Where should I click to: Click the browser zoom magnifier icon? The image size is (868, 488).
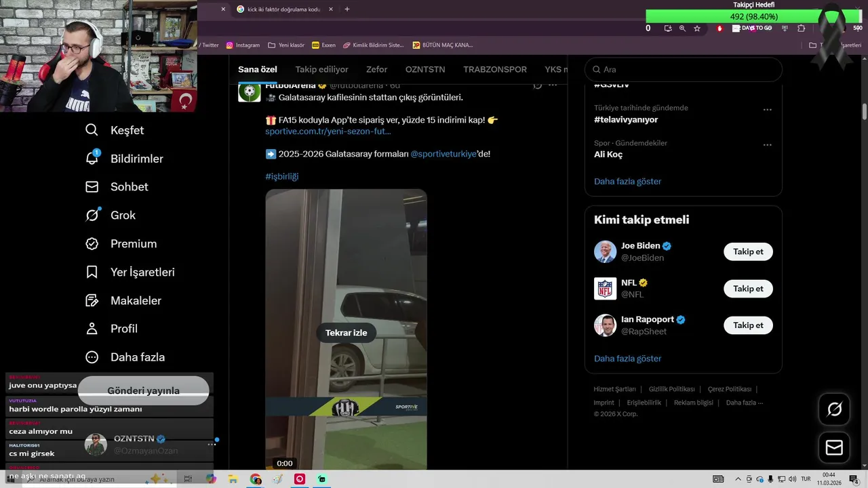point(682,28)
